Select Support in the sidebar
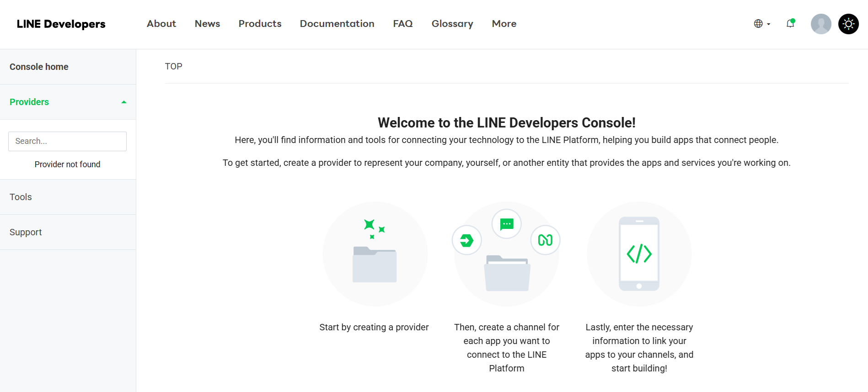The height and width of the screenshot is (392, 868). tap(26, 232)
